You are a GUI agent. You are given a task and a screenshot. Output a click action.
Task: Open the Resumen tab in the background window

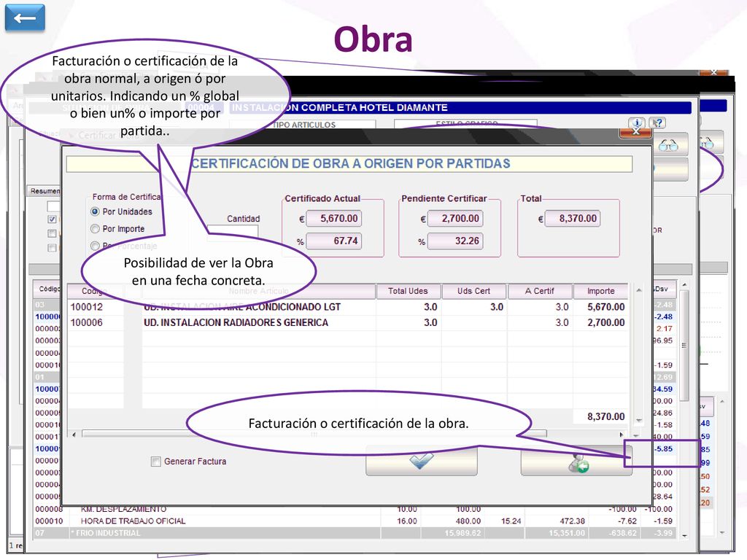click(x=44, y=191)
